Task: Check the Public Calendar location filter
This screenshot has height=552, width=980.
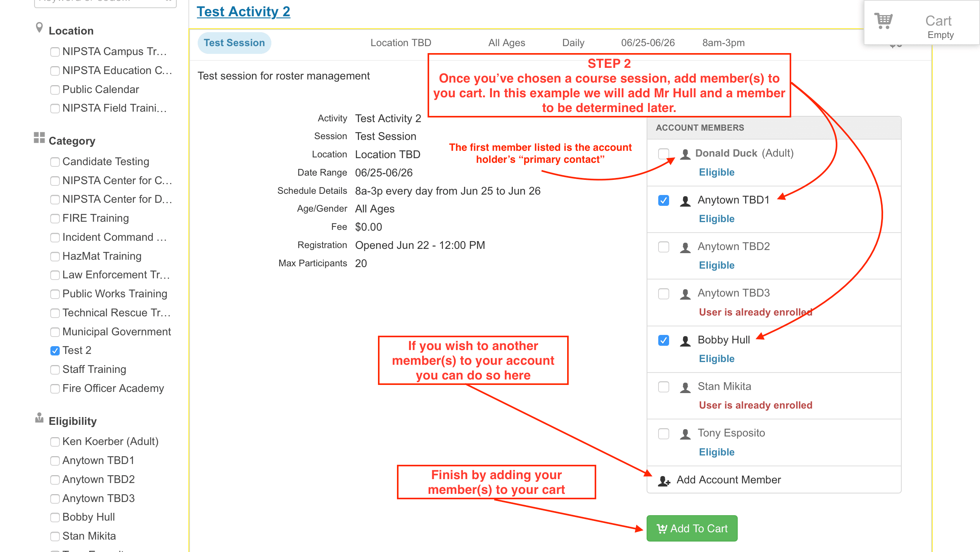Action: pos(55,90)
